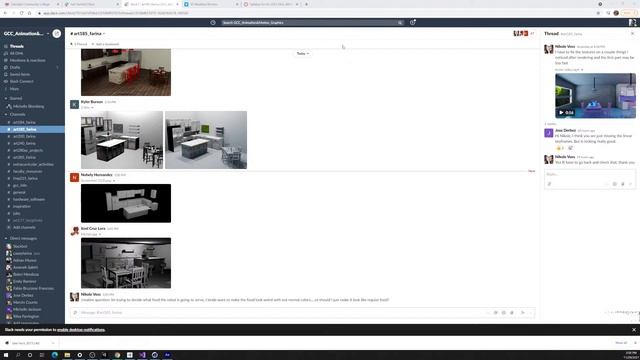Viewport: 640px width, 360px height.
Task: Play the video in the thread
Action: 562,113
